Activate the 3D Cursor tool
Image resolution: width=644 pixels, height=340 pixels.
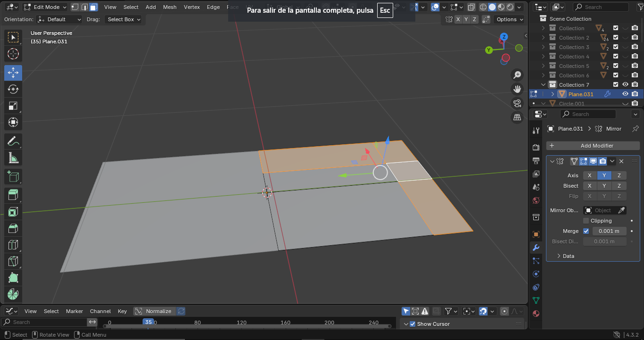point(13,54)
